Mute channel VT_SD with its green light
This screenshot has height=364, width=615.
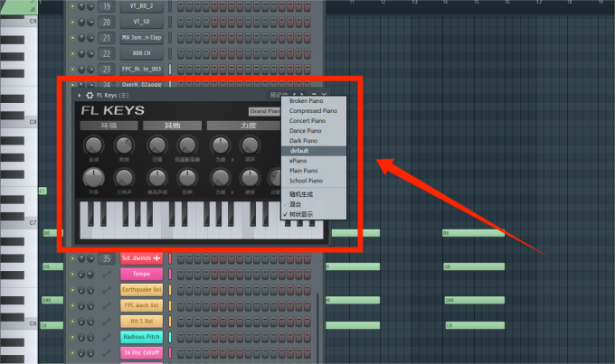(x=72, y=22)
